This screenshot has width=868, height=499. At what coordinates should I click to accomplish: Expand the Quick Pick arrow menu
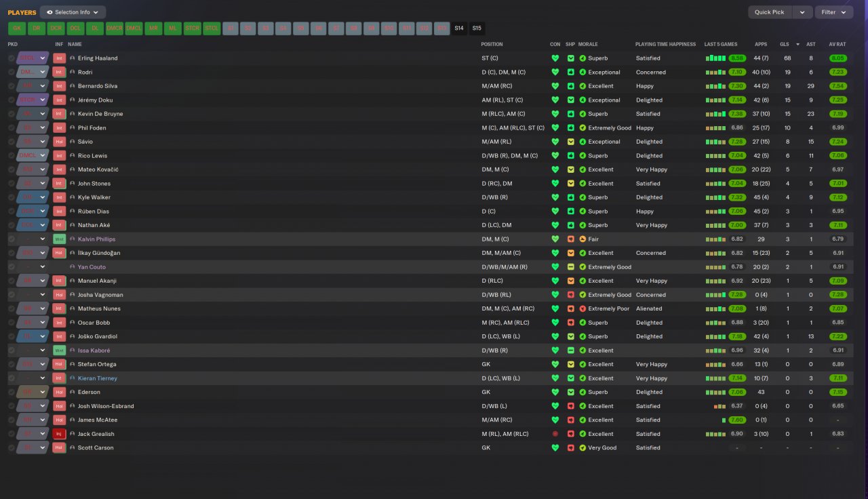(x=803, y=12)
